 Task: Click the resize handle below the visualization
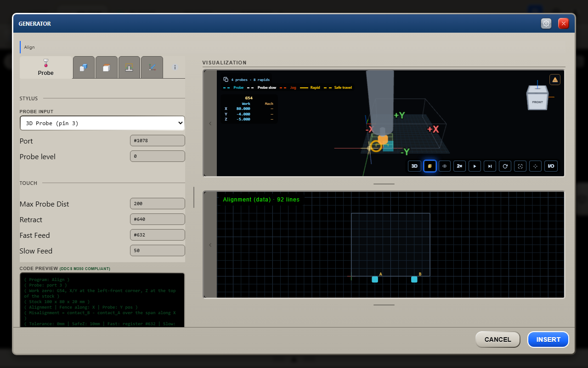click(384, 184)
